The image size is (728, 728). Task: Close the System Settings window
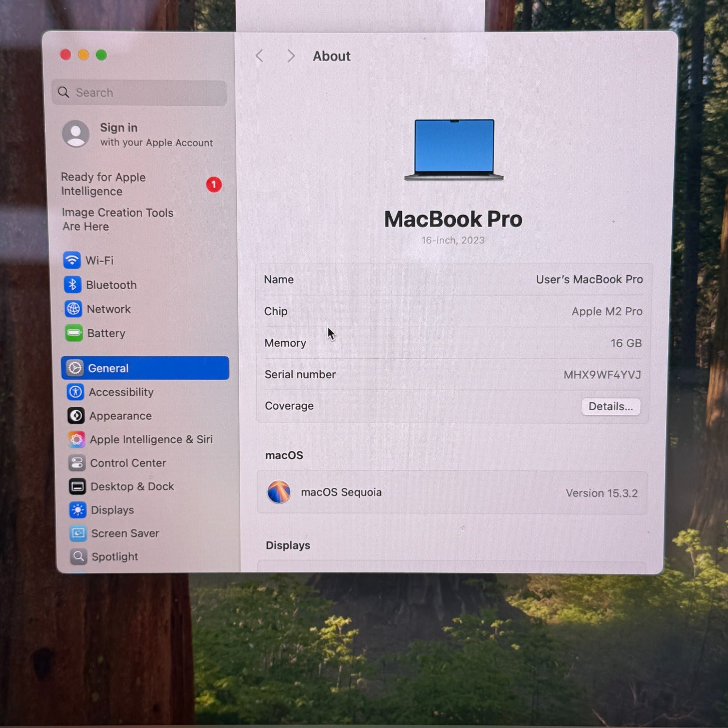coord(66,55)
